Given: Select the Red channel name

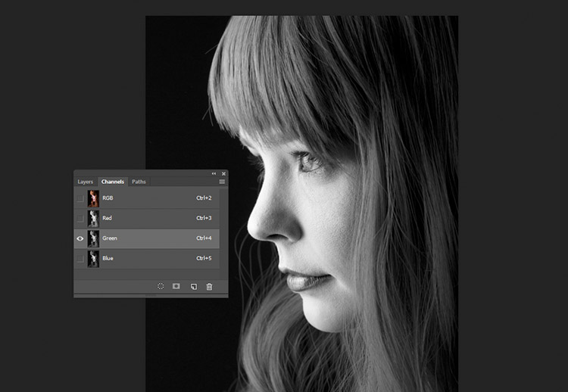Looking at the screenshot, I should (107, 218).
